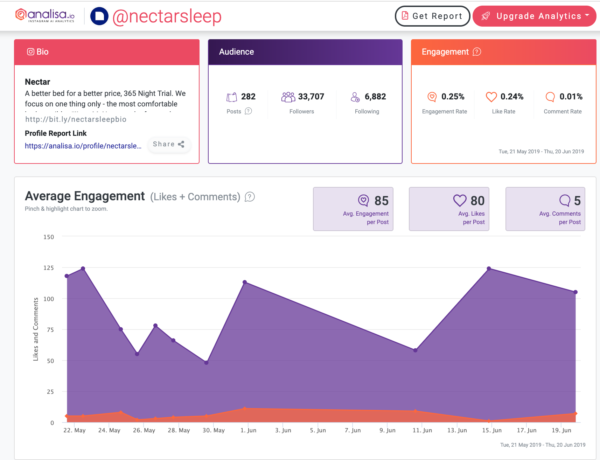The height and width of the screenshot is (460, 600).
Task: Click the Avg. Engagement per Post card
Action: click(x=353, y=209)
